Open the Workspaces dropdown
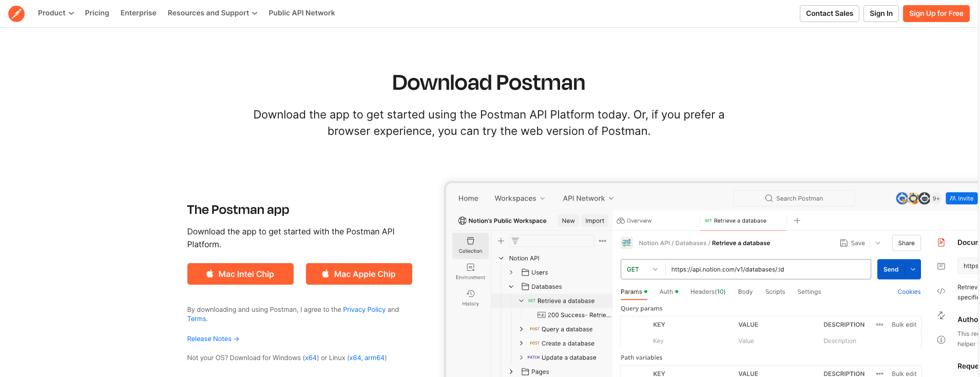Image resolution: width=980 pixels, height=377 pixels. coord(520,199)
